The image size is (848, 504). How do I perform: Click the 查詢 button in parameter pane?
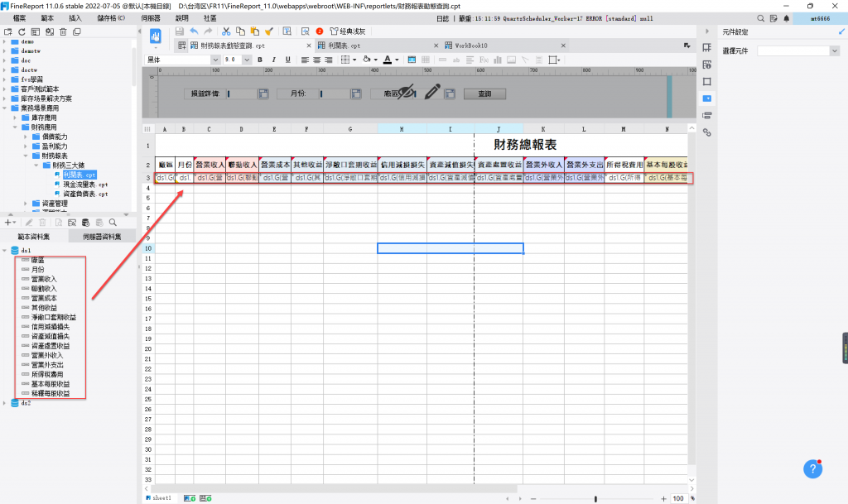click(484, 94)
